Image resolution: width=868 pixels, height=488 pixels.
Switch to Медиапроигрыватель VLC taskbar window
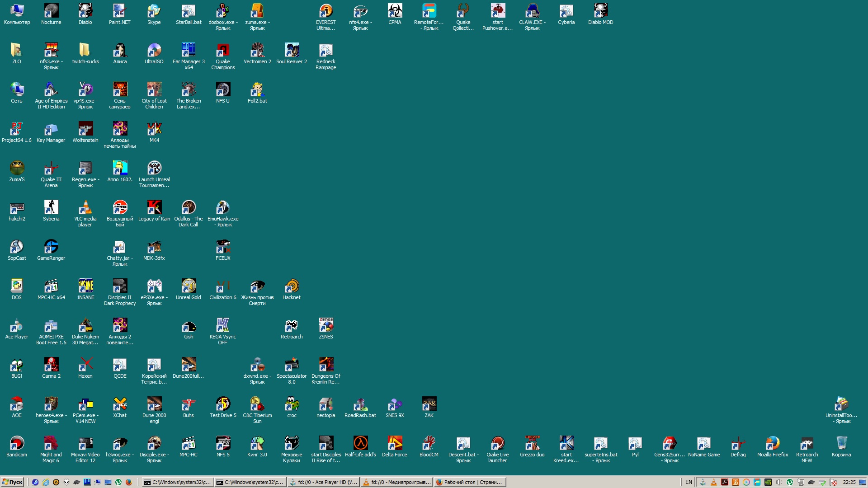coord(396,482)
